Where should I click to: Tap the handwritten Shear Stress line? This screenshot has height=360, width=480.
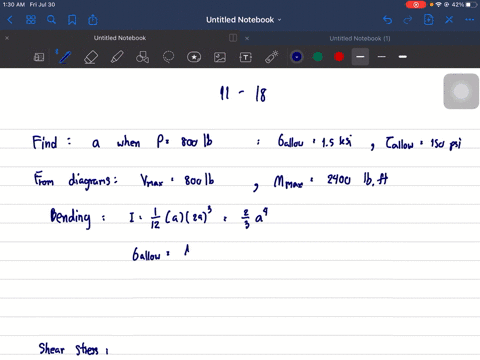tap(73, 349)
